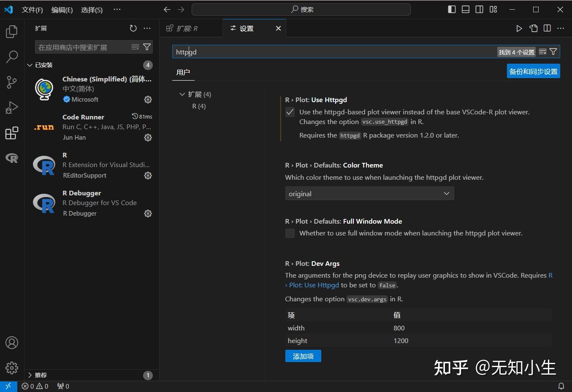Split the settings editor
This screenshot has width=572, height=392.
(547, 28)
